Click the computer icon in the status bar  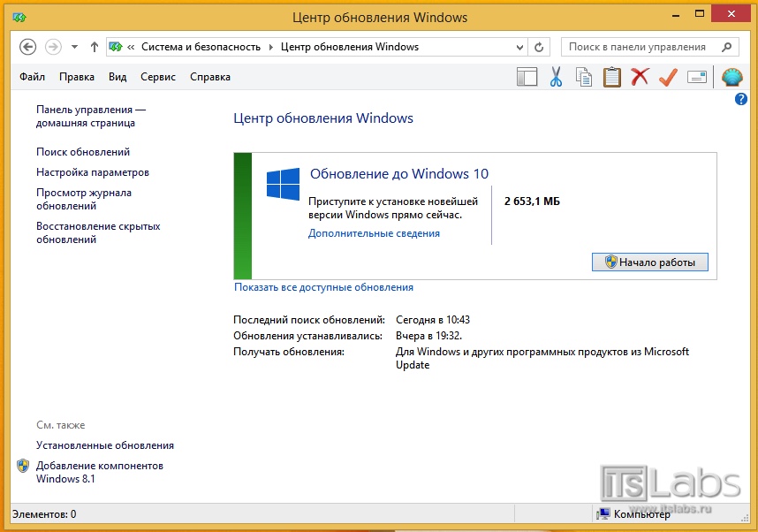point(603,514)
